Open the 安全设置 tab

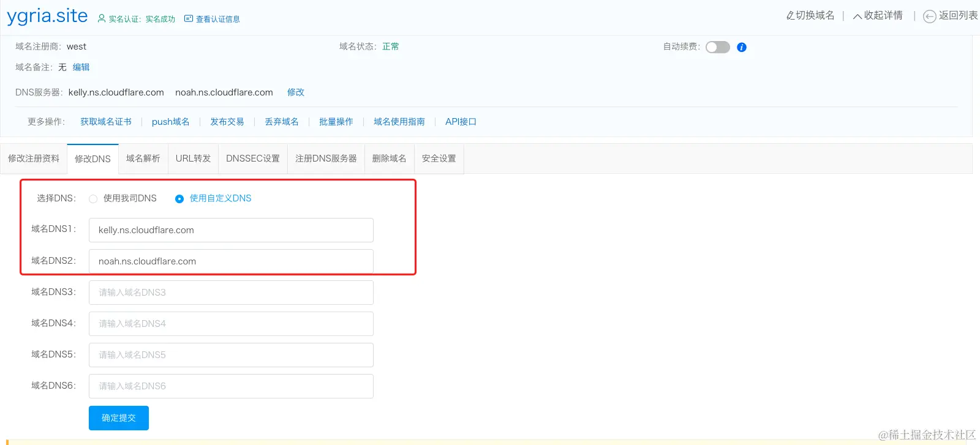tap(439, 159)
